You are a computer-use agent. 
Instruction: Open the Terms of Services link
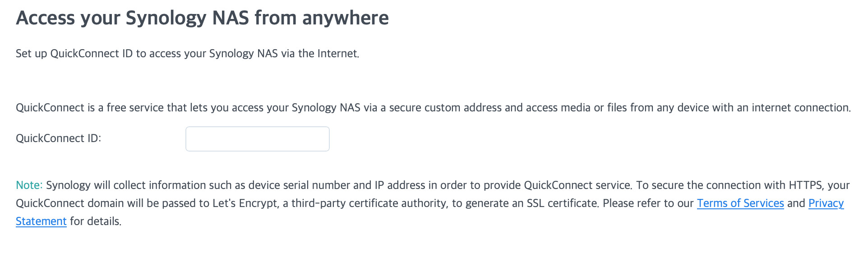[740, 203]
